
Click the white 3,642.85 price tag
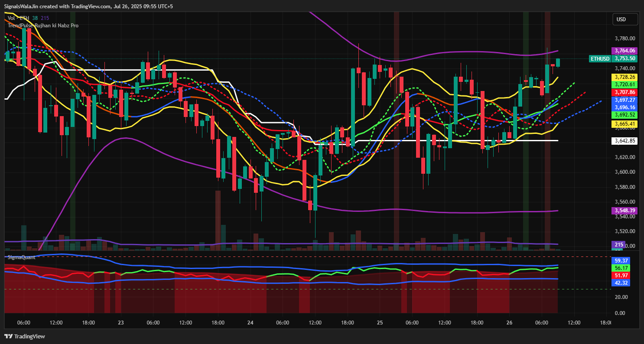[624, 140]
